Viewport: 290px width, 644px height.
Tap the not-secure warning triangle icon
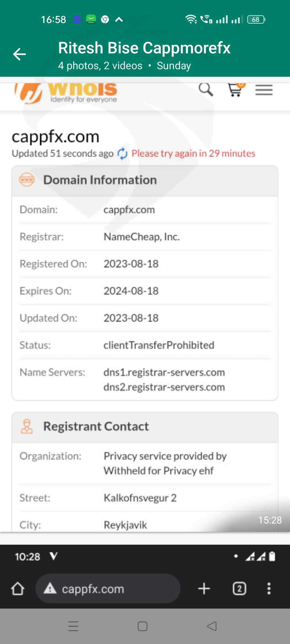[50, 589]
